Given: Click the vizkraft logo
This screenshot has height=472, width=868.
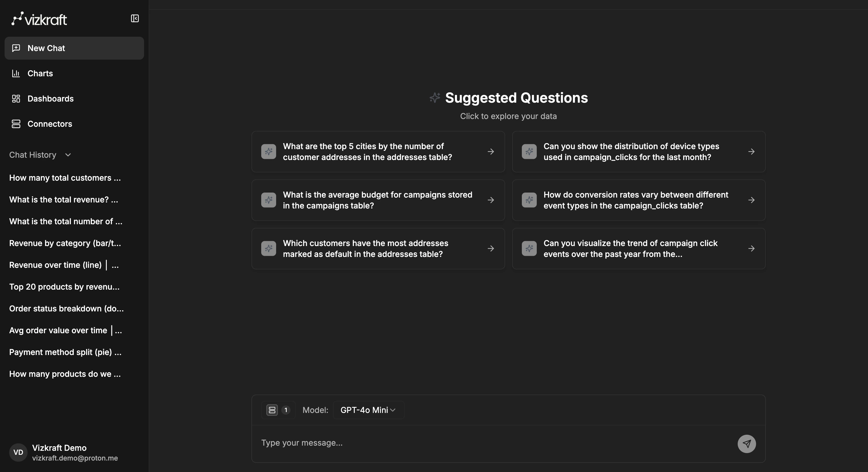Looking at the screenshot, I should tap(39, 19).
